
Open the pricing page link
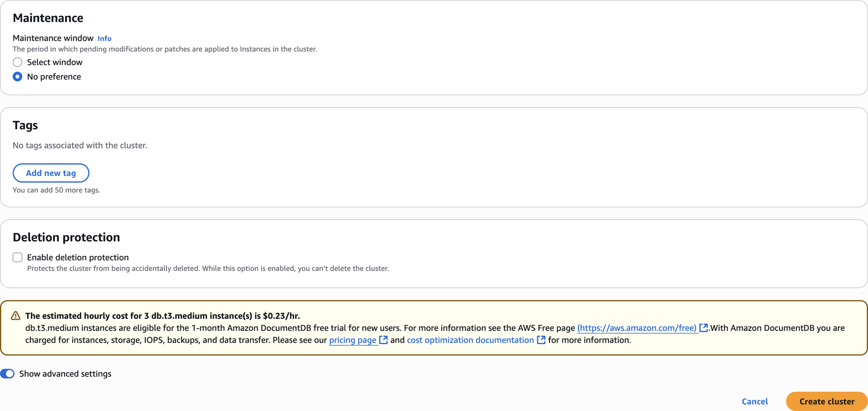click(x=352, y=340)
